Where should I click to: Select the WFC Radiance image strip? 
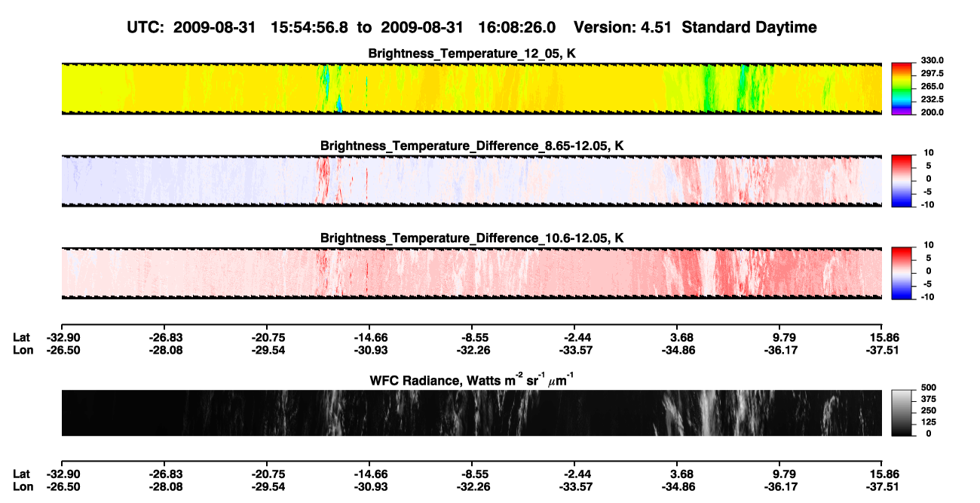[x=471, y=413]
